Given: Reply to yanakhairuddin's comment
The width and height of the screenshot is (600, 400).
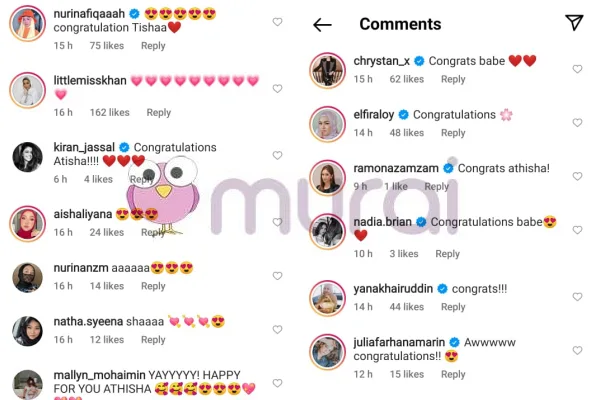Looking at the screenshot, I should (453, 307).
